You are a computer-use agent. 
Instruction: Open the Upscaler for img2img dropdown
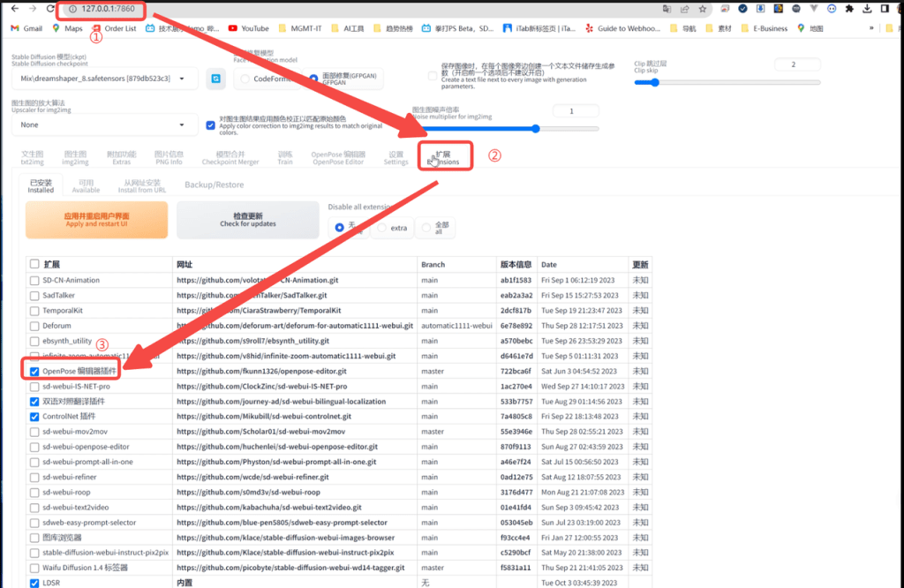click(x=104, y=124)
